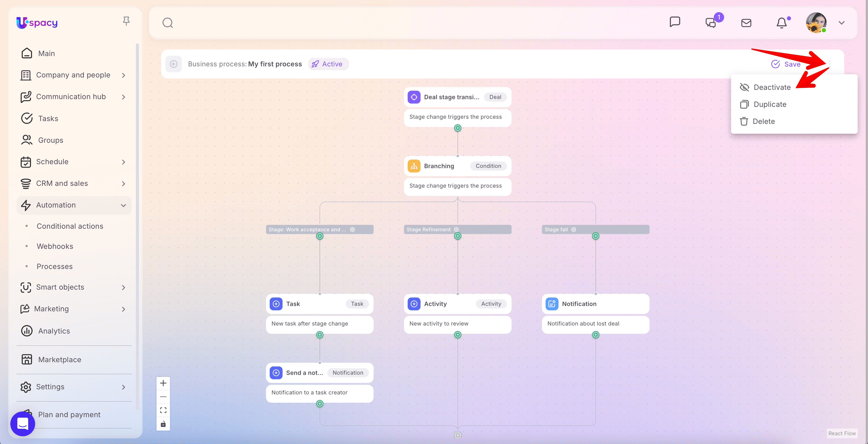The height and width of the screenshot is (444, 868).
Task: Fit the flow view to screen
Action: click(163, 410)
